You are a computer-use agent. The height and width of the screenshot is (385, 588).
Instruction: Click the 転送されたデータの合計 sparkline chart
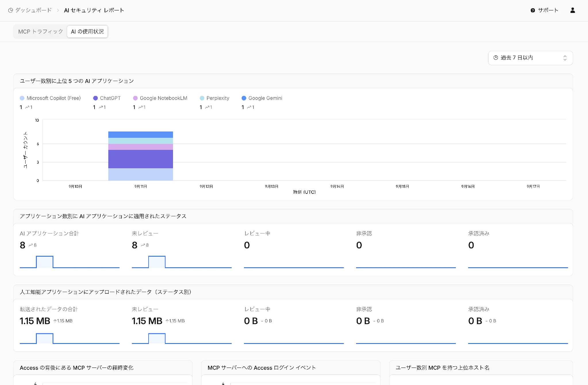70,338
